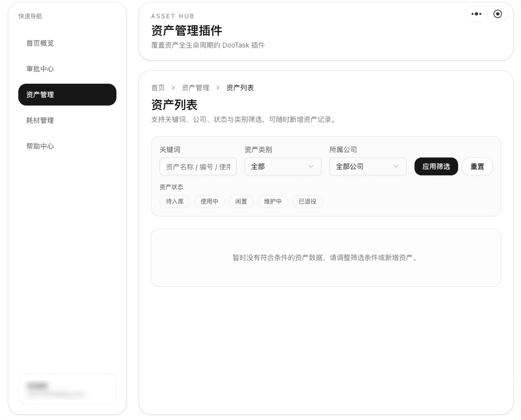Click chevron arrow in 所属公司 dropdown

[396, 166]
